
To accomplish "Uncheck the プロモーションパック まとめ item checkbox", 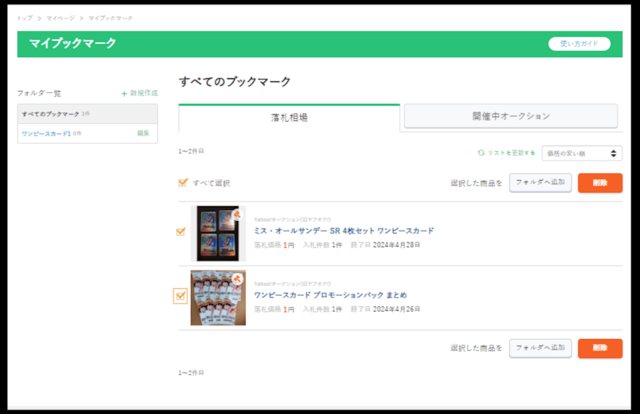I will [181, 296].
